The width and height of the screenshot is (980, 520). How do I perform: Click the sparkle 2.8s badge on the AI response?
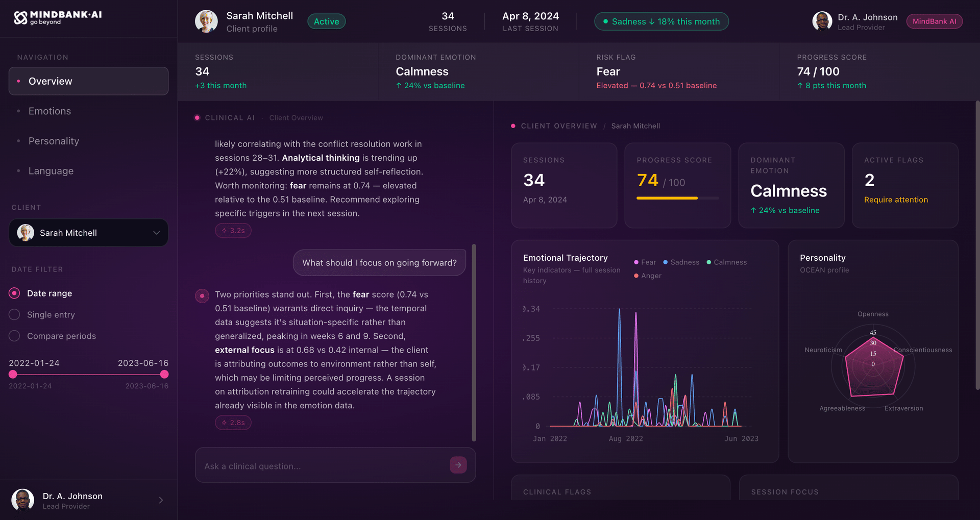233,423
